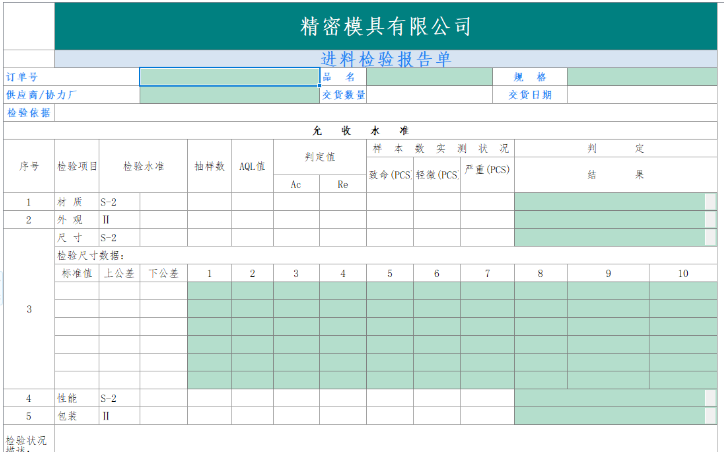Click the green result cell for 性能 row
The width and height of the screenshot is (724, 452).
point(610,398)
